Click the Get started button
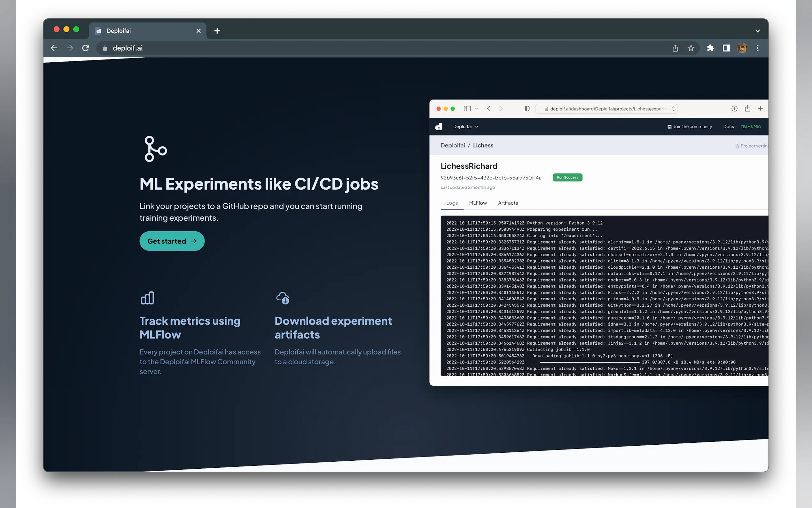The width and height of the screenshot is (812, 508). tap(172, 241)
